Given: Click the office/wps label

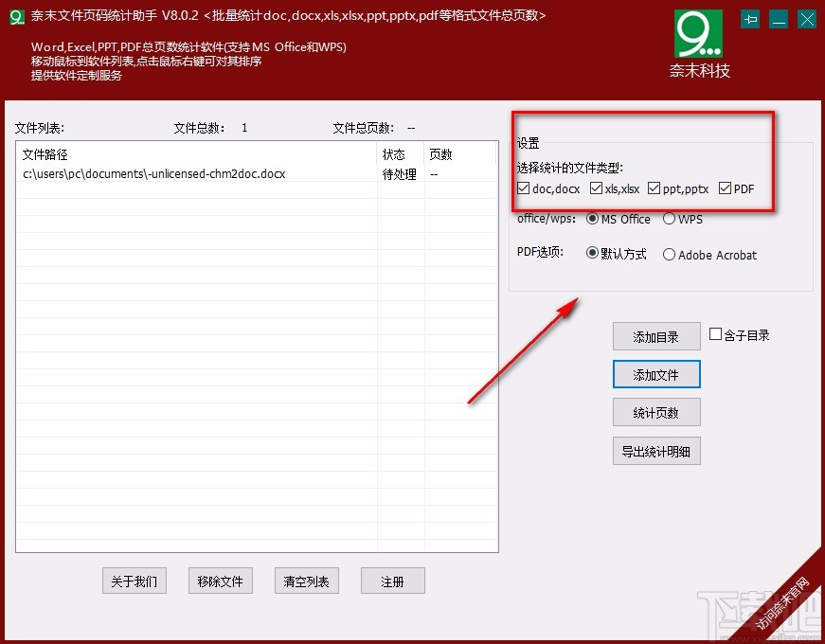Looking at the screenshot, I should point(547,219).
